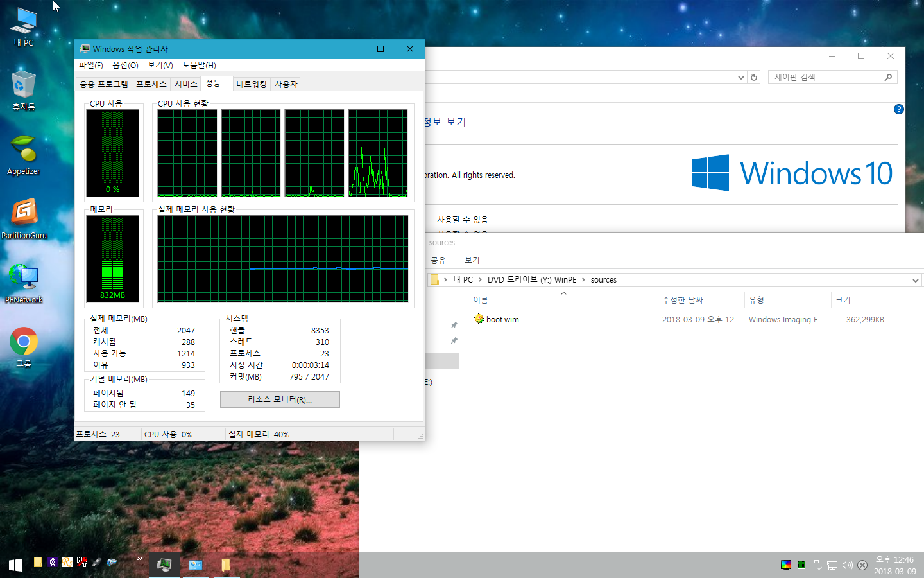The height and width of the screenshot is (578, 924).
Task: Open the color display tray icon
Action: [x=785, y=565]
